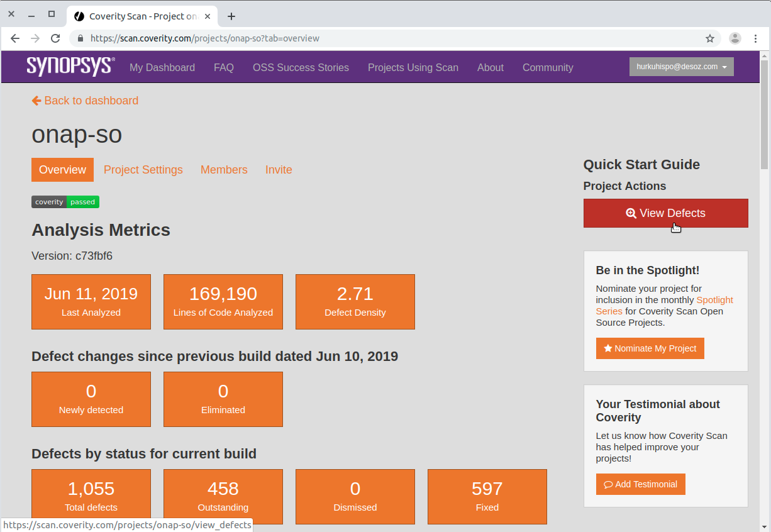This screenshot has width=771, height=532.
Task: Open Projects Using Scan
Action: (x=413, y=67)
